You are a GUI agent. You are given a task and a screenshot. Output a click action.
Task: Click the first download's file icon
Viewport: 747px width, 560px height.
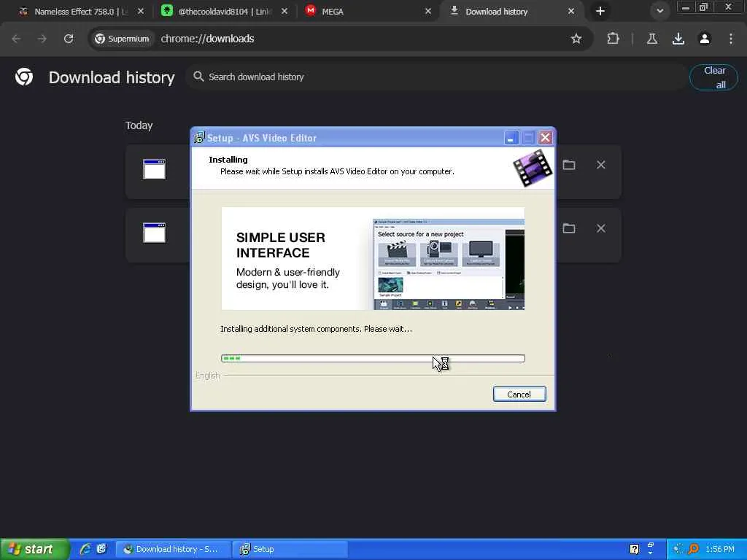click(155, 169)
